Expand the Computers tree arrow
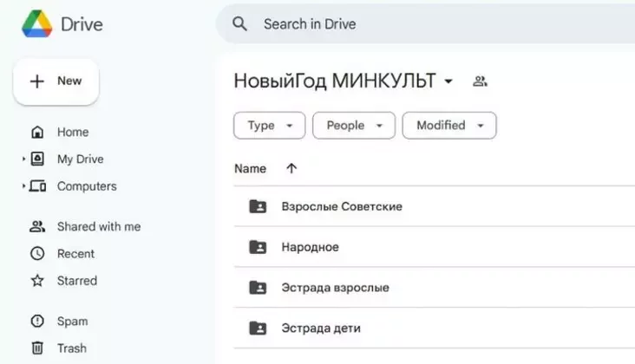 point(23,186)
